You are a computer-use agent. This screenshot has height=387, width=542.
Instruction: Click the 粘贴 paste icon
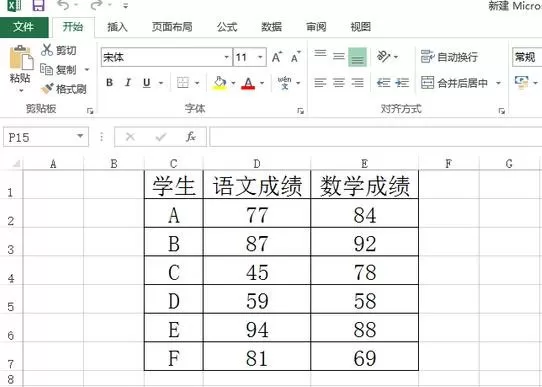pyautogui.click(x=21, y=58)
